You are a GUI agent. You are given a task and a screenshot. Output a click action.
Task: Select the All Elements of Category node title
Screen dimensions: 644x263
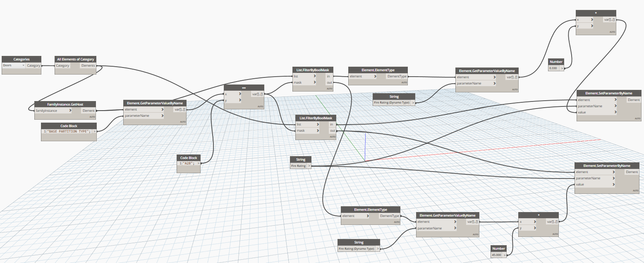click(x=75, y=59)
